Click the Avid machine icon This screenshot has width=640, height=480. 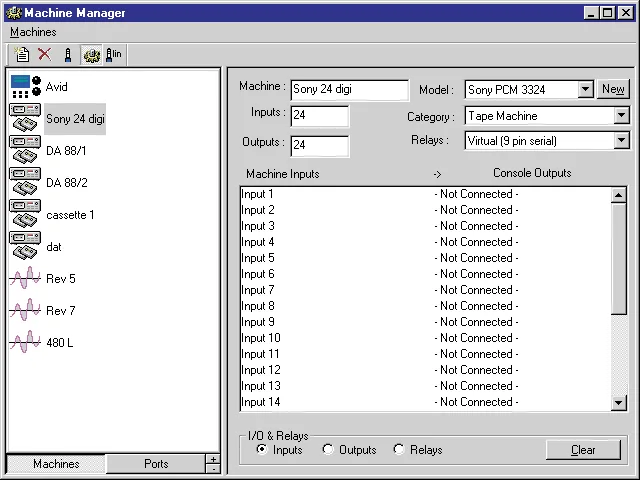click(25, 87)
